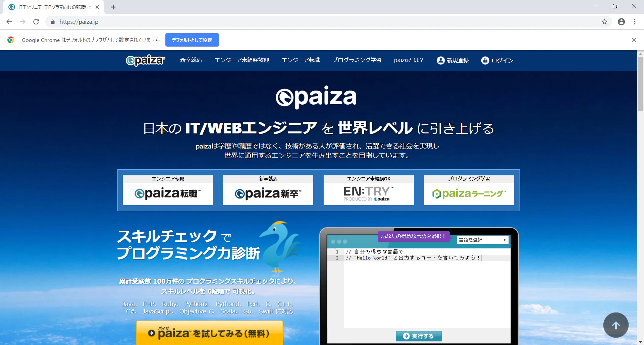The height and width of the screenshot is (345, 644).
Task: Open the browser three-dot menu
Action: pyautogui.click(x=635, y=21)
